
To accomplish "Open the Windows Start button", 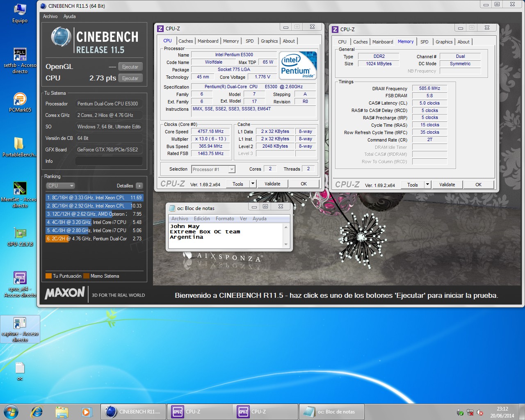I will coord(11,411).
